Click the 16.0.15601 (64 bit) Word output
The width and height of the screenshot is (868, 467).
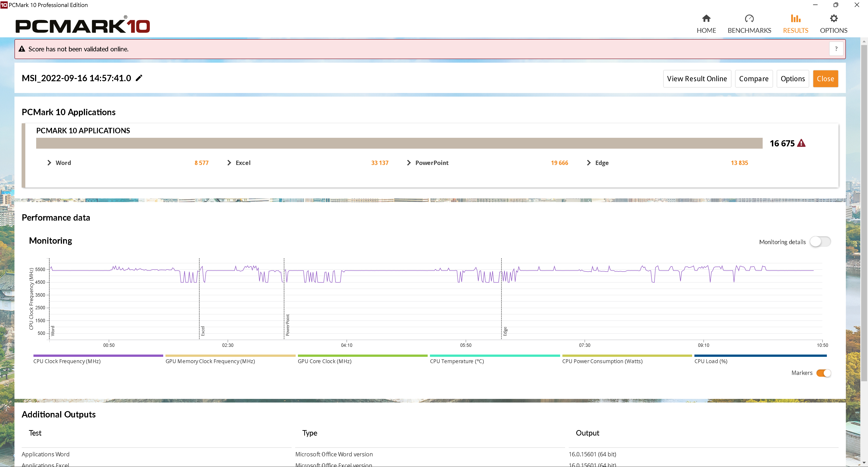(592, 454)
